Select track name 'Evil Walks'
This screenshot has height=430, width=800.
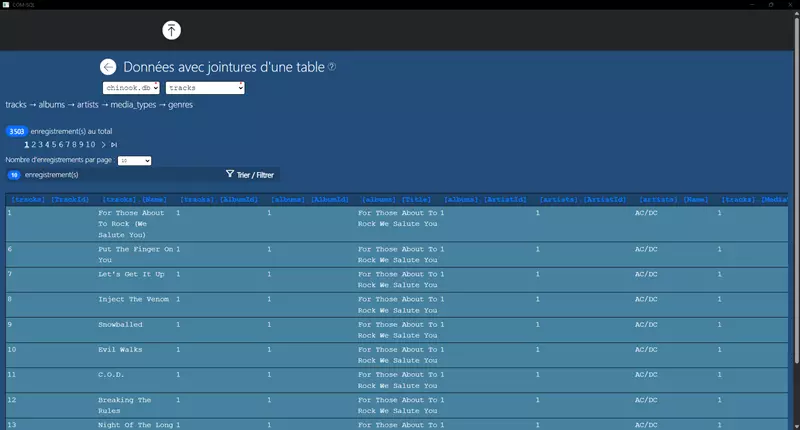click(x=120, y=349)
